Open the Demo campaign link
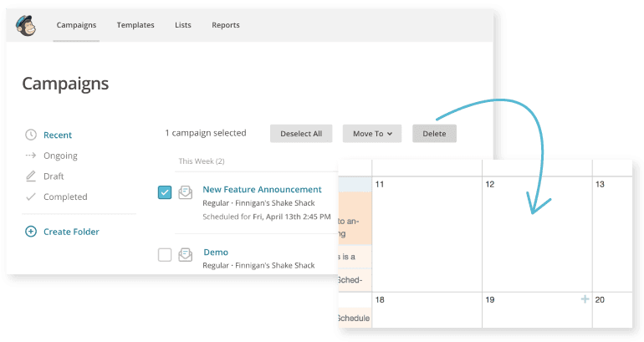The height and width of the screenshot is (342, 644). [x=215, y=252]
